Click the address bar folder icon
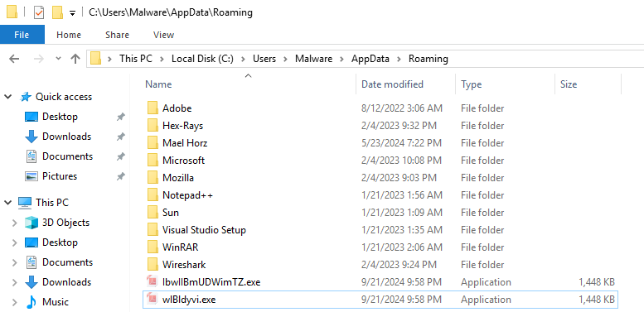This screenshot has height=312, width=644. [x=95, y=59]
